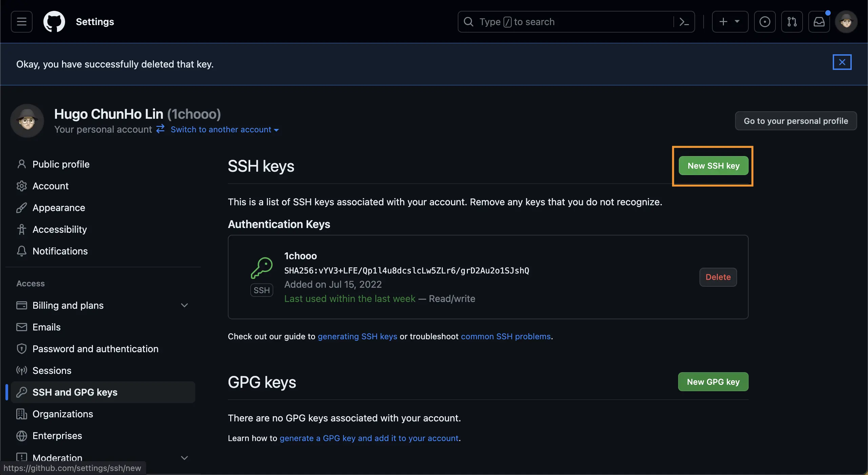Click the Sessions broadcast icon
This screenshot has height=475, width=868.
coord(22,370)
